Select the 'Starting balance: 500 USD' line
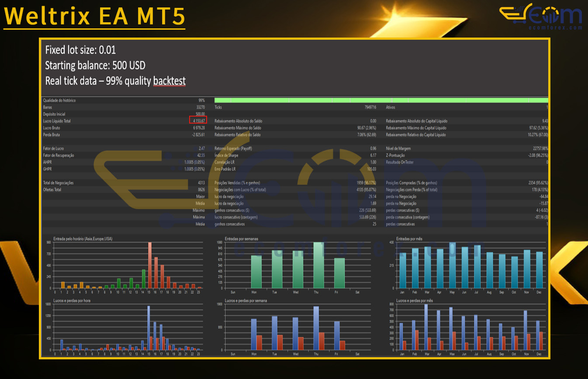 (x=95, y=65)
